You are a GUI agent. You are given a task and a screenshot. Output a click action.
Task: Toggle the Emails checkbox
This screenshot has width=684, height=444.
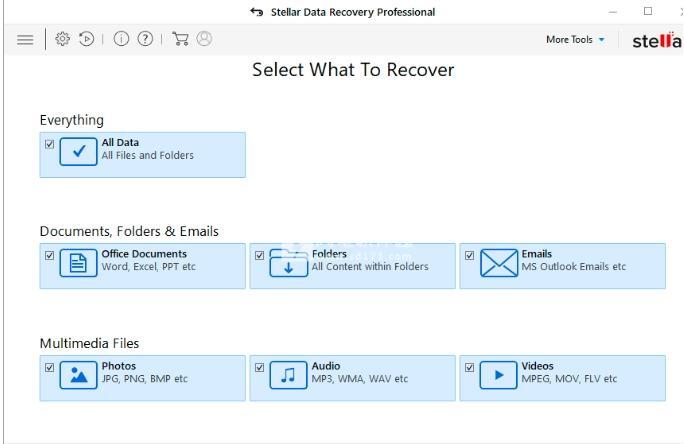pyautogui.click(x=469, y=255)
